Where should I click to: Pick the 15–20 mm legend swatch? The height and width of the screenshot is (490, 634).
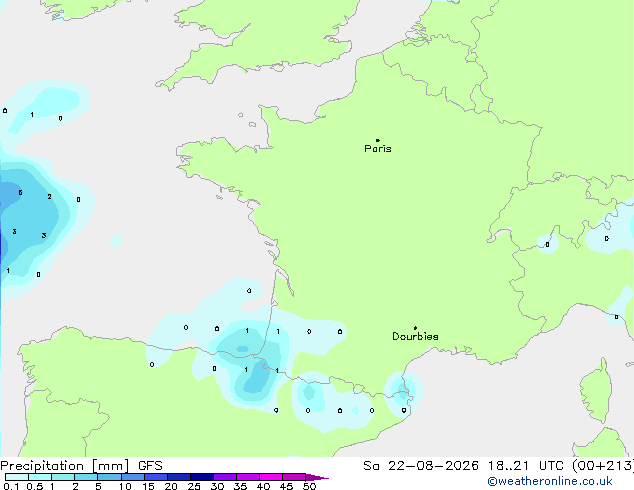click(155, 477)
